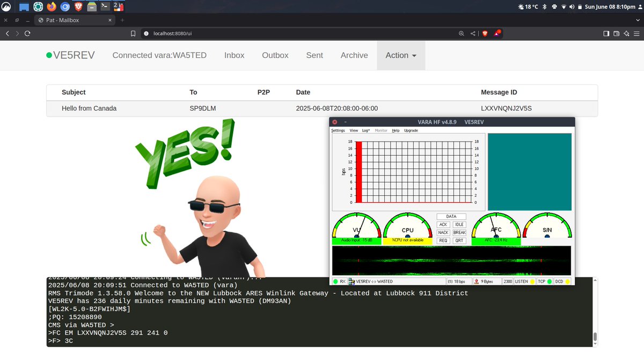Viewport: 644px width, 362px height.
Task: Click the VU audio input meter gauge
Action: (x=357, y=228)
